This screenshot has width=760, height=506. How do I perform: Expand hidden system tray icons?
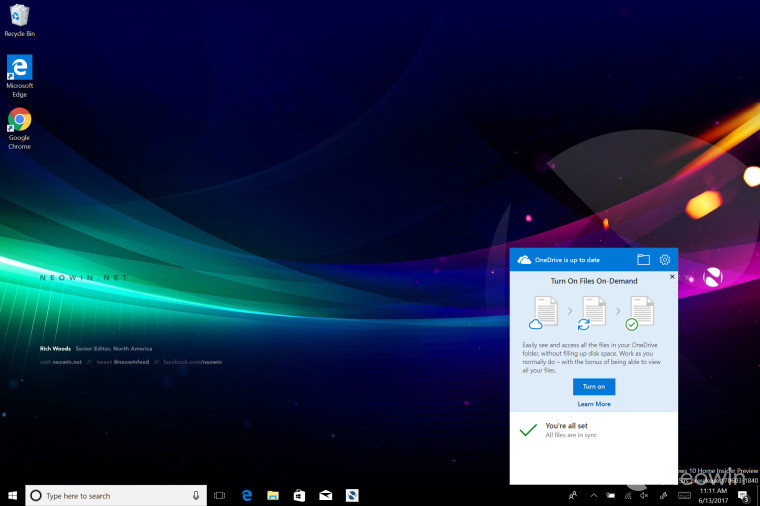tap(593, 495)
